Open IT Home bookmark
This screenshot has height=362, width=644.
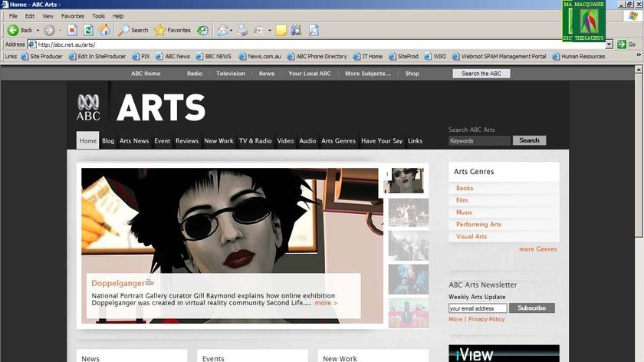368,56
